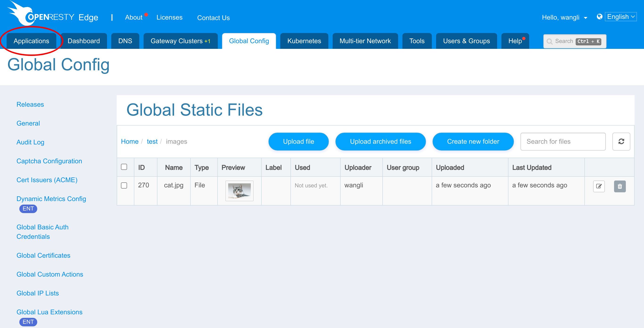Open the Tools tab

[417, 41]
